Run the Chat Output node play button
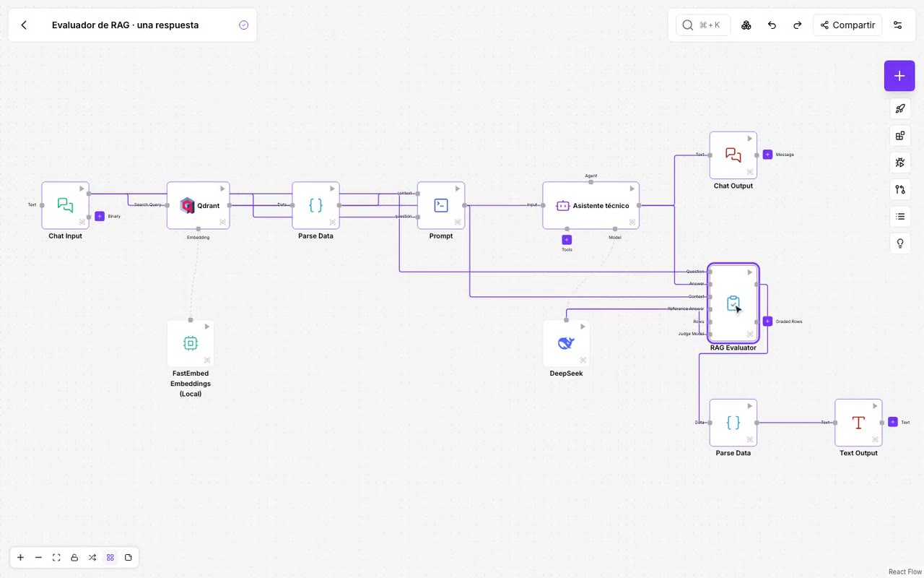The height and width of the screenshot is (578, 924). pyautogui.click(x=750, y=139)
